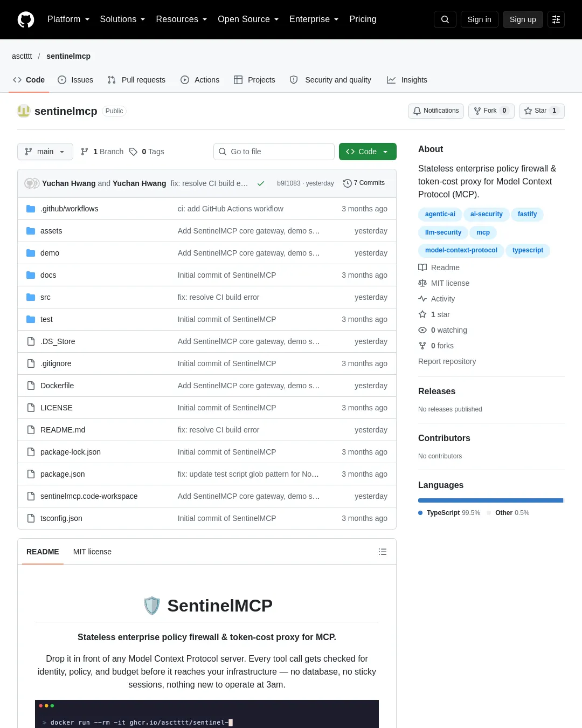Click the model-context-protocol topic tag
The image size is (582, 728).
461,250
